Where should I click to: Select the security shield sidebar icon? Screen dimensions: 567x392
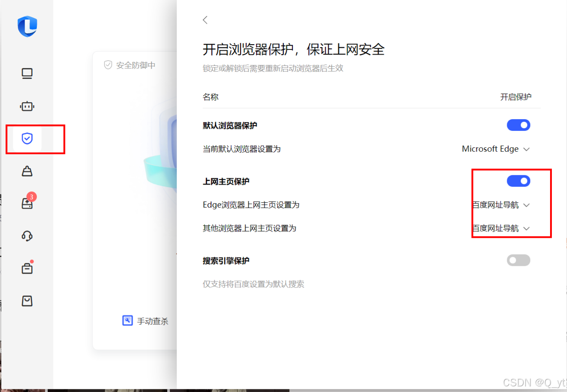point(27,139)
